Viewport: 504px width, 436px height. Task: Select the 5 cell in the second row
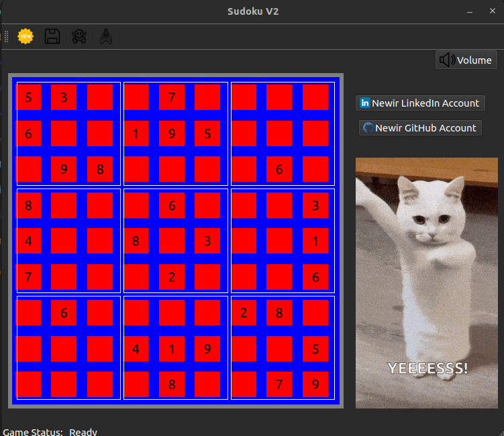(207, 133)
